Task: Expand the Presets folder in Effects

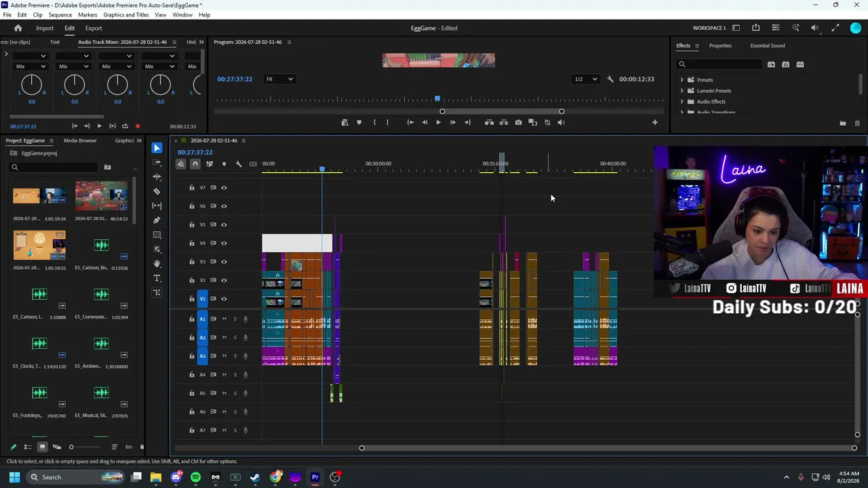Action: click(x=682, y=80)
